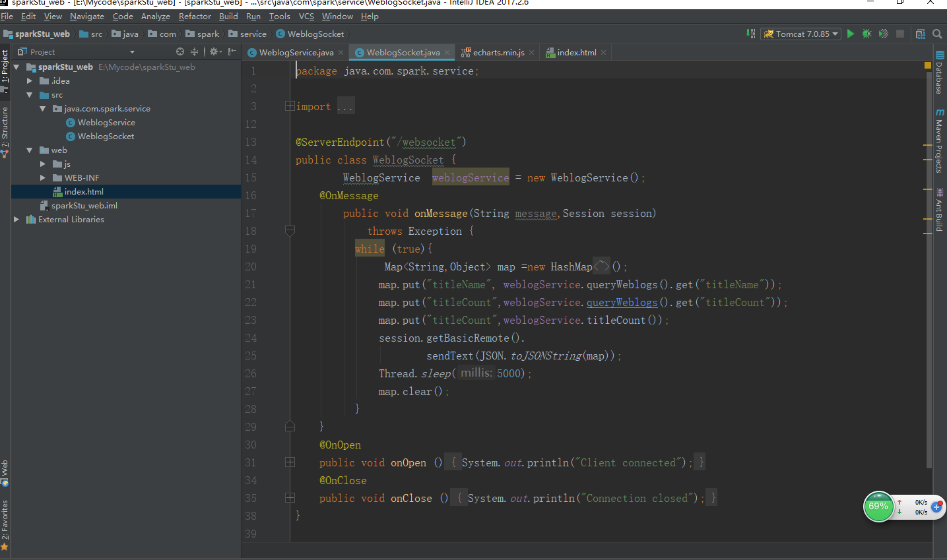Click the spark breadcrumb in navigation bar

pyautogui.click(x=203, y=34)
